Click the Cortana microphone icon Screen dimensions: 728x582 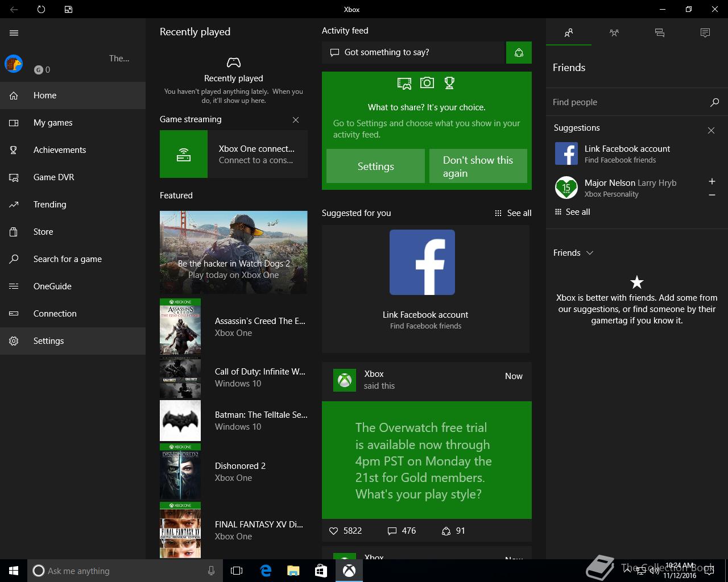[x=212, y=571]
